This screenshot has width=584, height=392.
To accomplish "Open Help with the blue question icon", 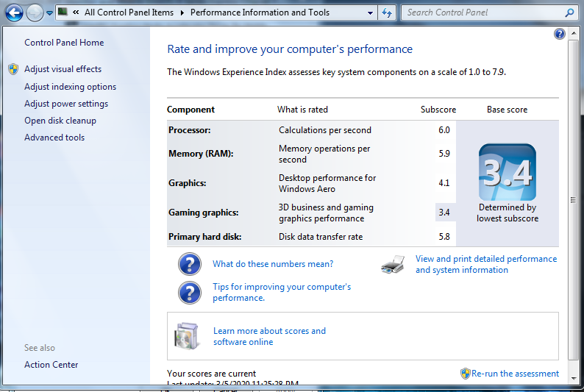I will [560, 34].
